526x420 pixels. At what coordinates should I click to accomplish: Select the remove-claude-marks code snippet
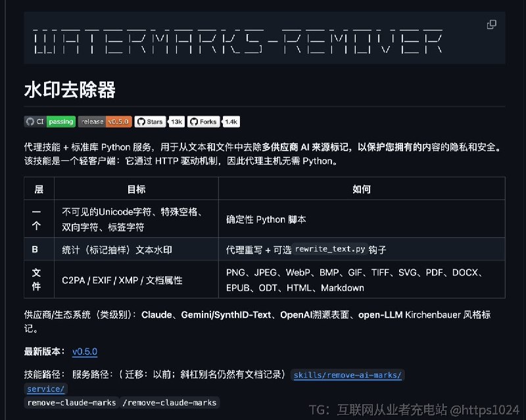(x=72, y=402)
